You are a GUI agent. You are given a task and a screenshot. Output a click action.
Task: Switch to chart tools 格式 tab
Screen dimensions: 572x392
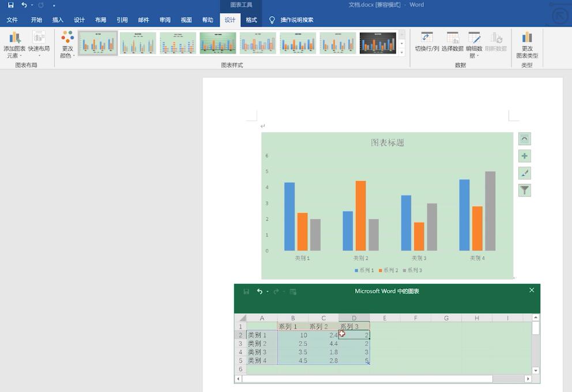251,20
